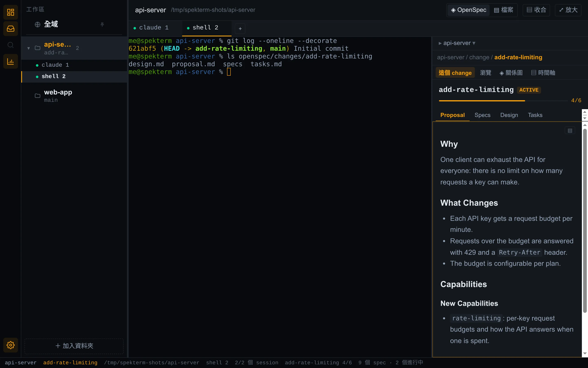Click the header path /tmp/spekterm-shots/api-server

pyautogui.click(x=213, y=10)
